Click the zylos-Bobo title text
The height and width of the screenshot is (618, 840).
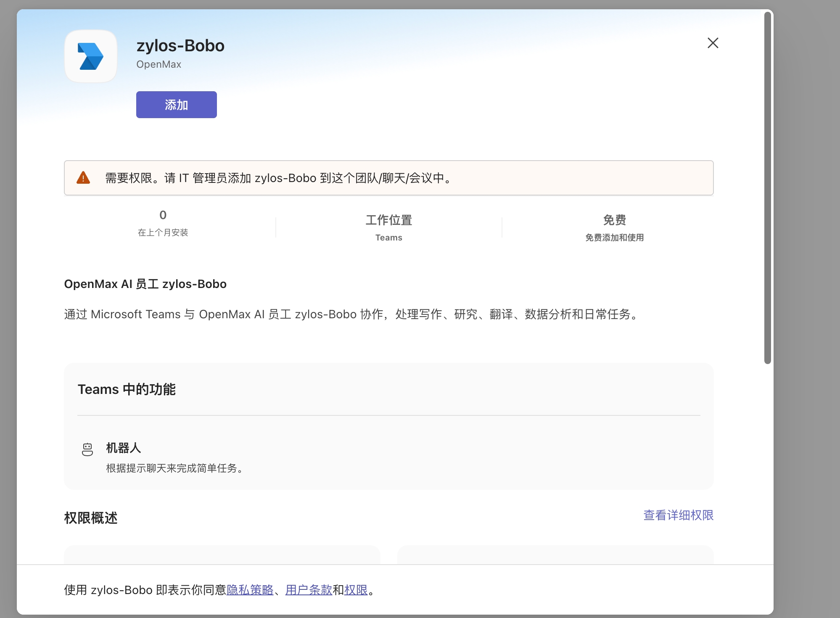coord(180,45)
